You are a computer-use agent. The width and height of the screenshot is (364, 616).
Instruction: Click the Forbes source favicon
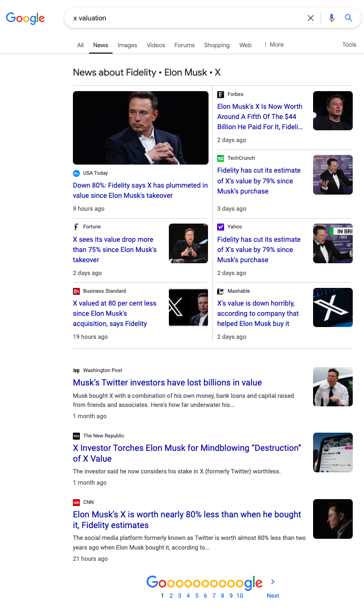(220, 94)
